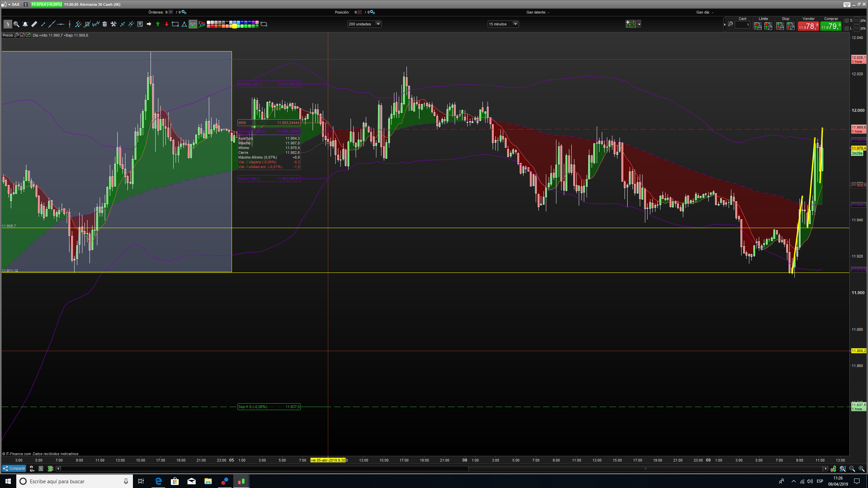The height and width of the screenshot is (488, 868).
Task: Click the Comprar buy price button
Action: click(x=831, y=26)
